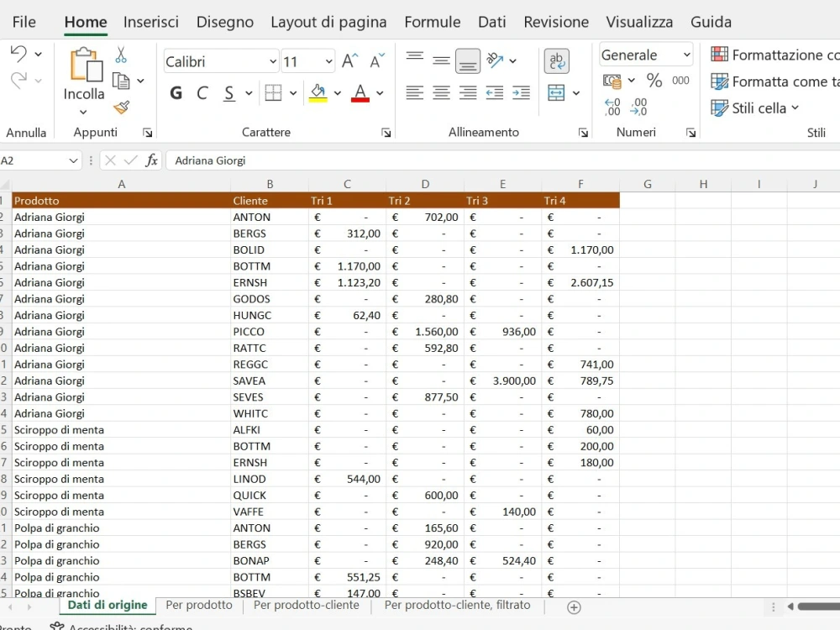Click the borders grid icon
The width and height of the screenshot is (840, 630).
273,92
